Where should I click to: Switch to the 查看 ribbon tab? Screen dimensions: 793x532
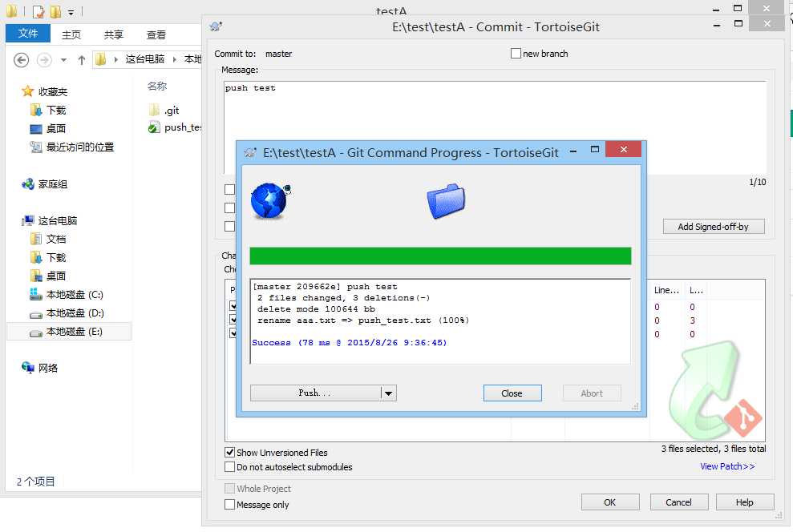156,34
